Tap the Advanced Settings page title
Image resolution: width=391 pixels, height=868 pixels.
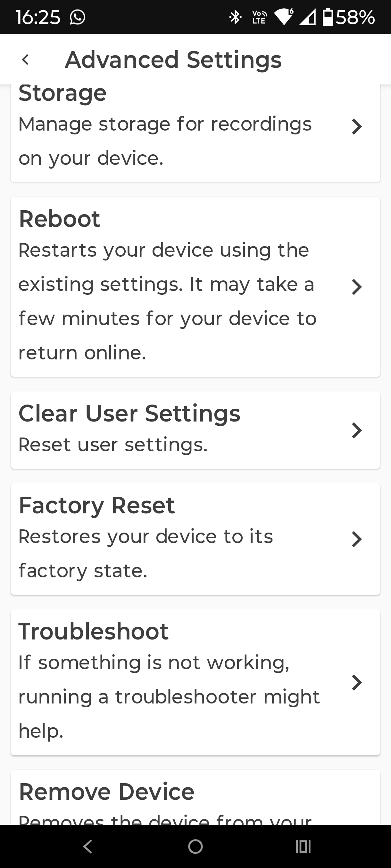173,60
